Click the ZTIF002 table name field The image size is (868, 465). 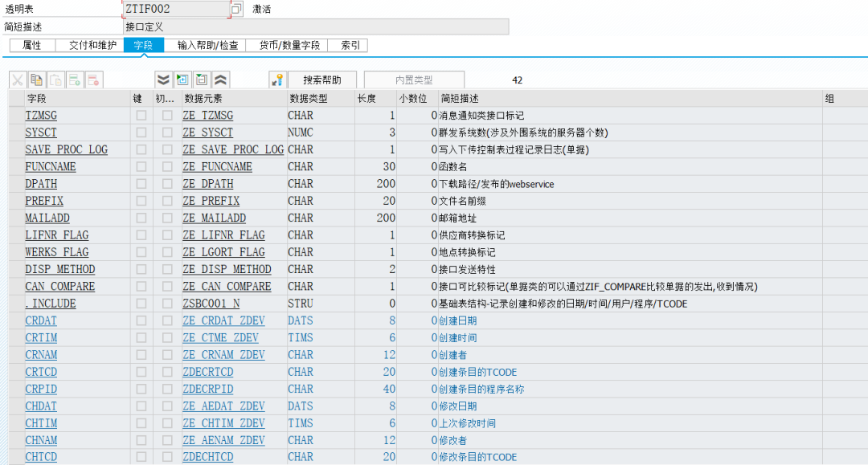pyautogui.click(x=176, y=9)
